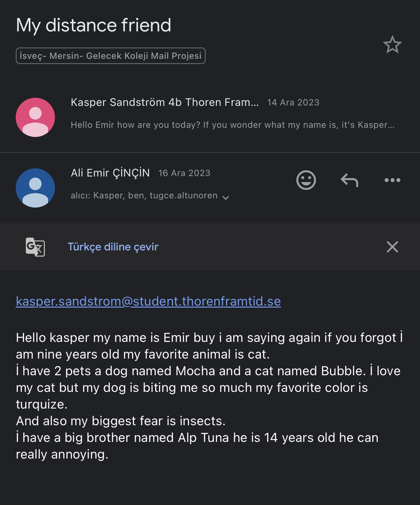Open the three-dot more options menu
The image size is (420, 505).
pos(392,180)
